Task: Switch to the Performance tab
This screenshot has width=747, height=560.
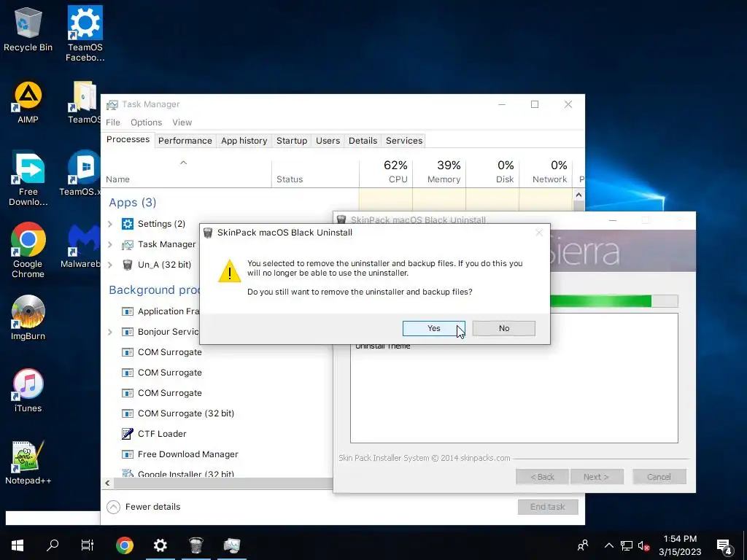Action: coord(185,141)
